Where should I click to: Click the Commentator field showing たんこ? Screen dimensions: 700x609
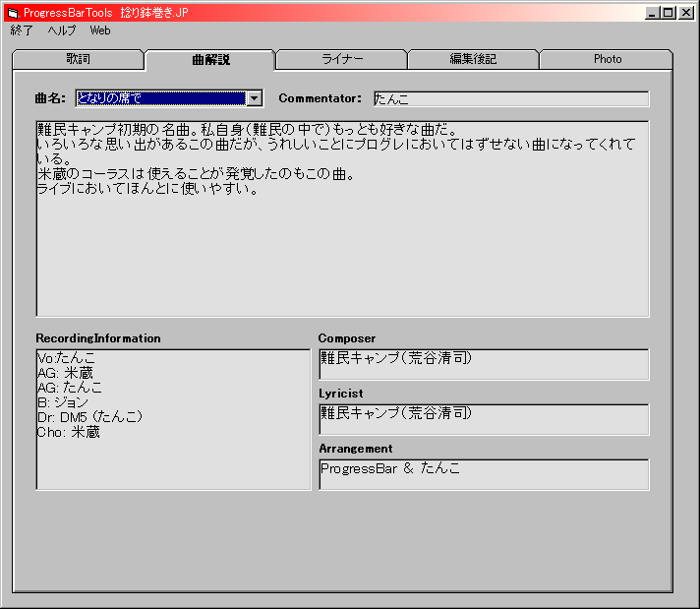pyautogui.click(x=511, y=98)
